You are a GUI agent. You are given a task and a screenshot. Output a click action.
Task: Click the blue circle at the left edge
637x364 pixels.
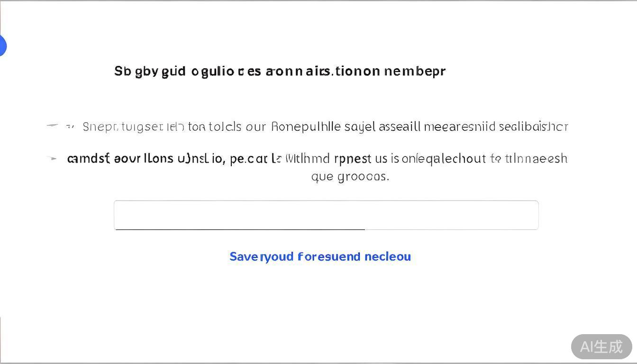tap(2, 46)
